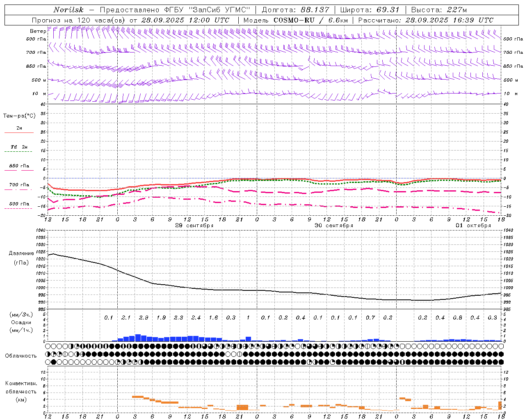Click the forecast start "28.09.2025 12:00 UTC"

(185, 20)
